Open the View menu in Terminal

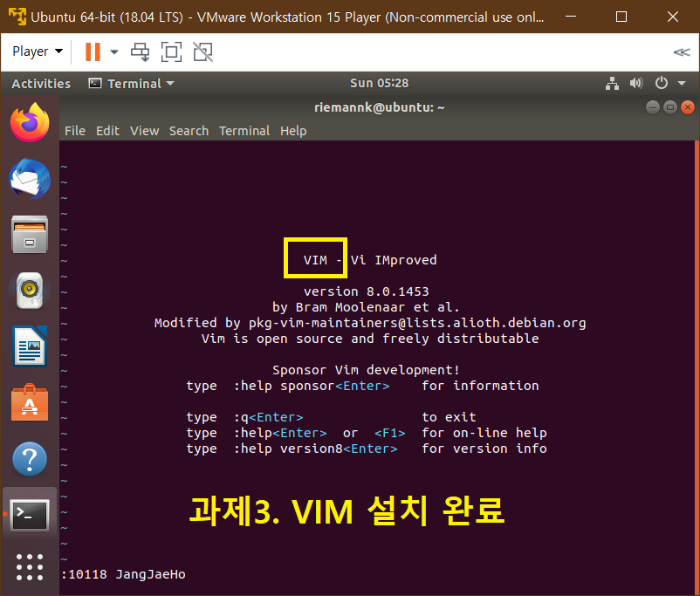click(x=144, y=131)
